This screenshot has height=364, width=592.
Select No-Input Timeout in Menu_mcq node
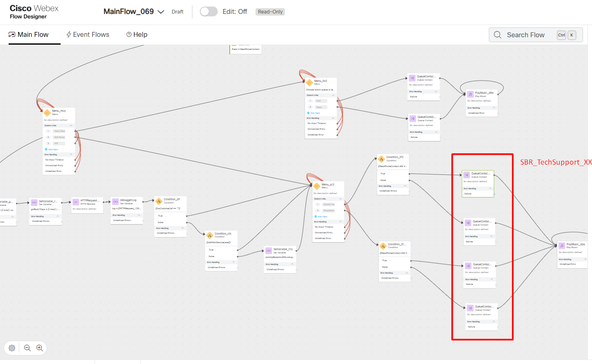click(x=54, y=160)
